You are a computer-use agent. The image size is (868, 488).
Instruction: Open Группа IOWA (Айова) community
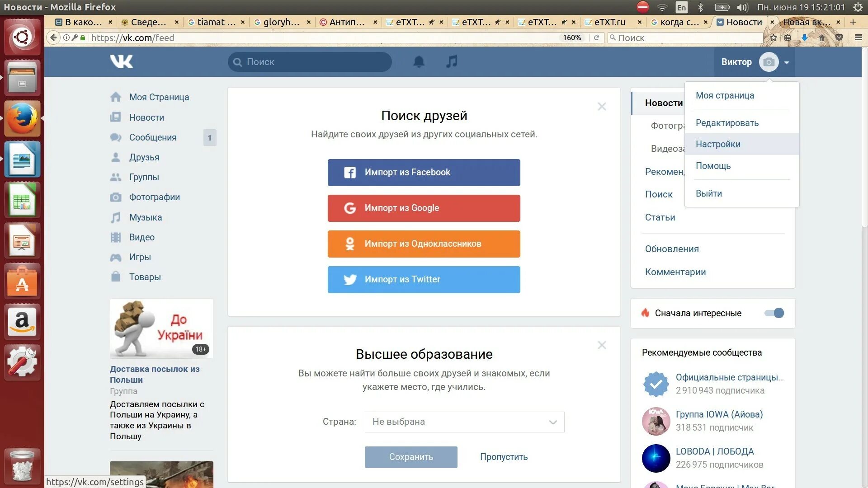pyautogui.click(x=719, y=414)
